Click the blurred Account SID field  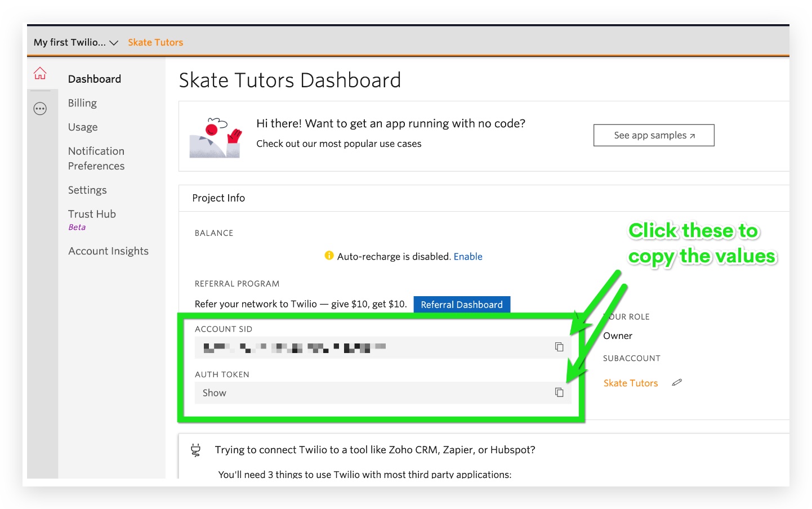[383, 347]
